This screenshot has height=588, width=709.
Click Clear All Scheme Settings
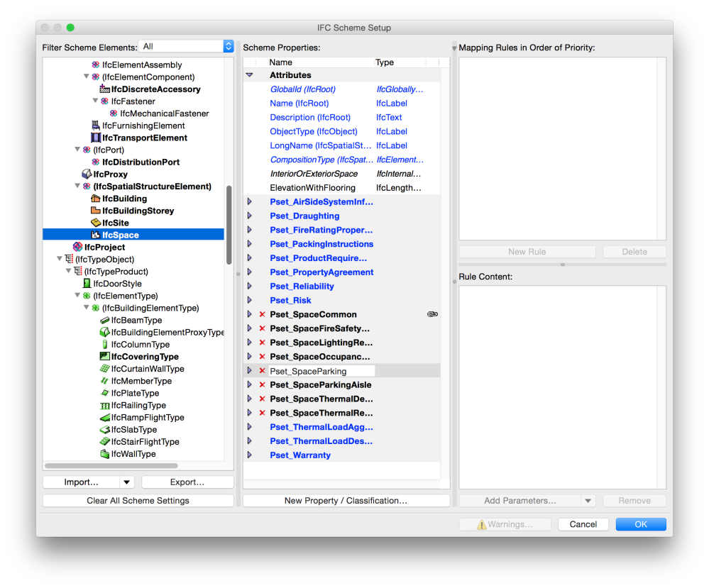pos(138,501)
